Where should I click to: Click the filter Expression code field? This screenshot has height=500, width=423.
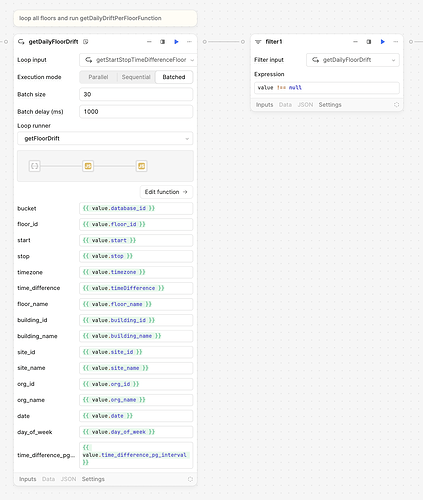(327, 88)
